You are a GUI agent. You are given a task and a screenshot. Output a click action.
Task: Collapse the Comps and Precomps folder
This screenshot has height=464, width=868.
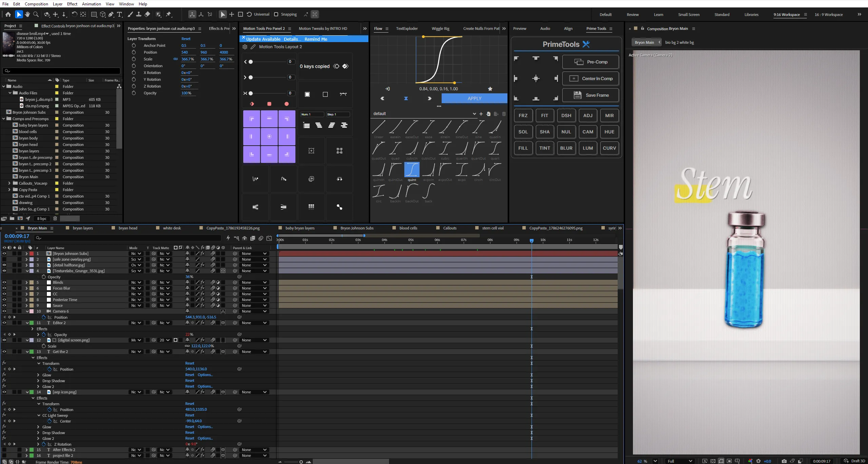click(x=4, y=119)
